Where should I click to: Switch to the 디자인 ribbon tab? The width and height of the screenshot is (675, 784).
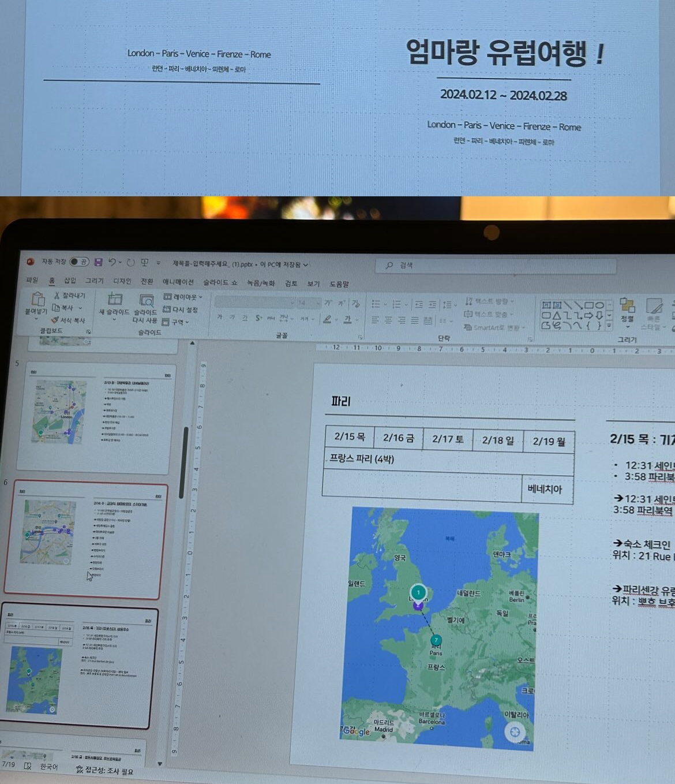coord(122,281)
